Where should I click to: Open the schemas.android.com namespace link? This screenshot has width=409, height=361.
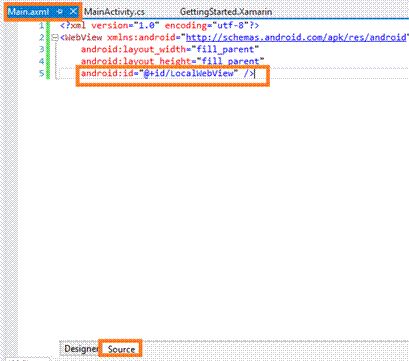[296, 37]
